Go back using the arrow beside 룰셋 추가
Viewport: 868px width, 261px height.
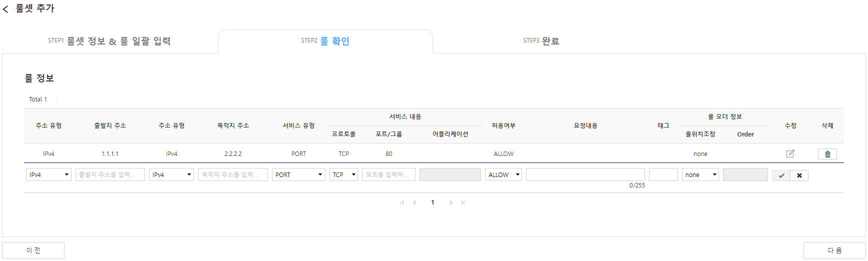[5, 9]
